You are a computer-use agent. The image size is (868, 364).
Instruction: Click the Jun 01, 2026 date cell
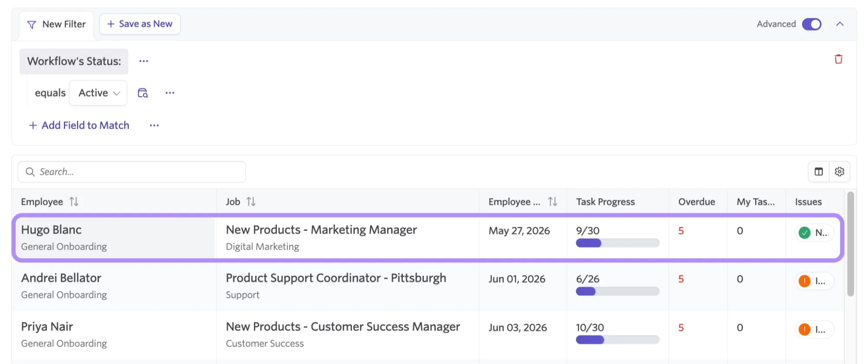pos(516,279)
